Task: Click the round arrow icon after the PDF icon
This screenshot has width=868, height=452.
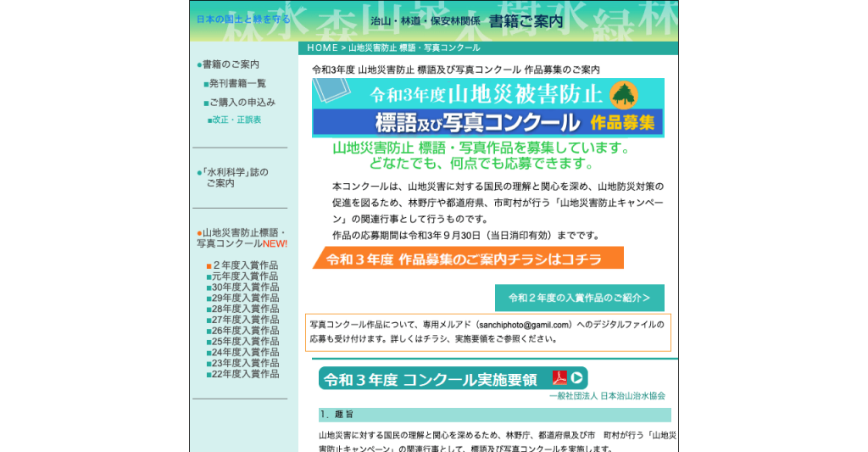Action: coord(577,378)
